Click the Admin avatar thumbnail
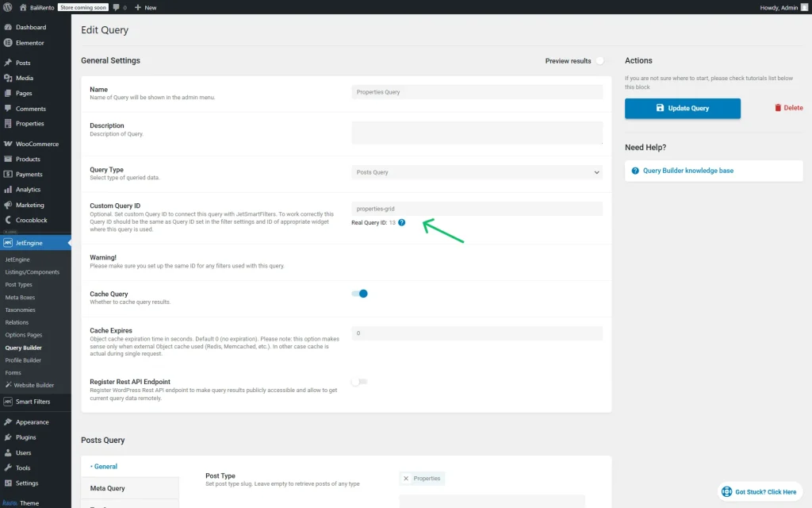The image size is (812, 508). click(x=804, y=7)
